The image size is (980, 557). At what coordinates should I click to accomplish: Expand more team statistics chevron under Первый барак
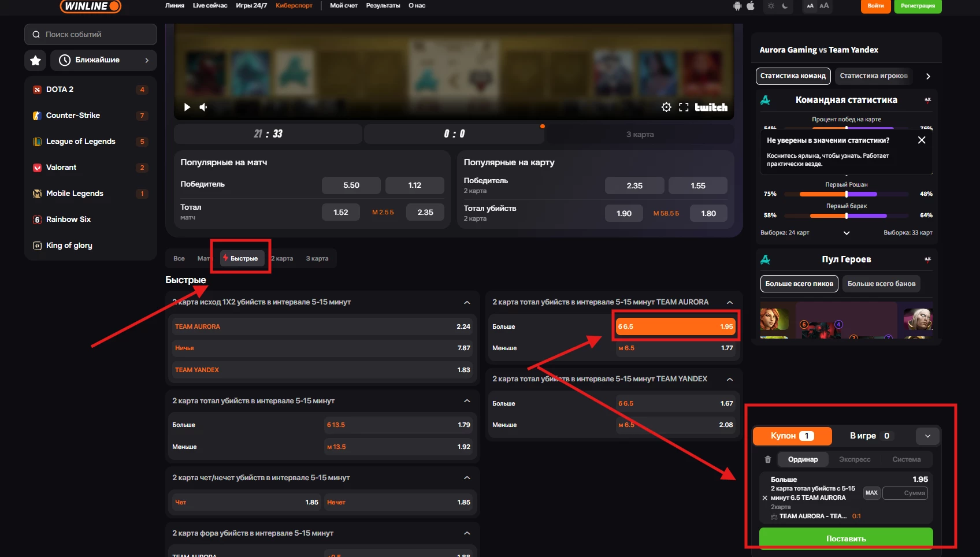pyautogui.click(x=847, y=233)
